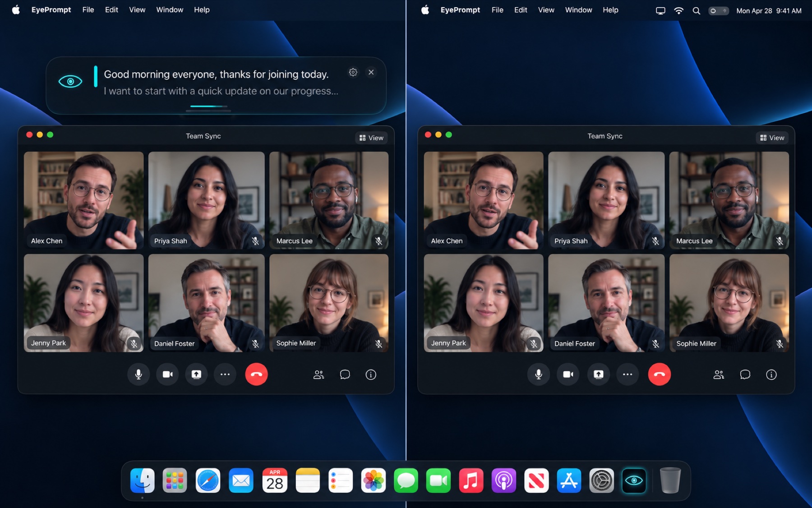Expand more options in right Team Sync window
812x508 pixels.
pos(627,374)
